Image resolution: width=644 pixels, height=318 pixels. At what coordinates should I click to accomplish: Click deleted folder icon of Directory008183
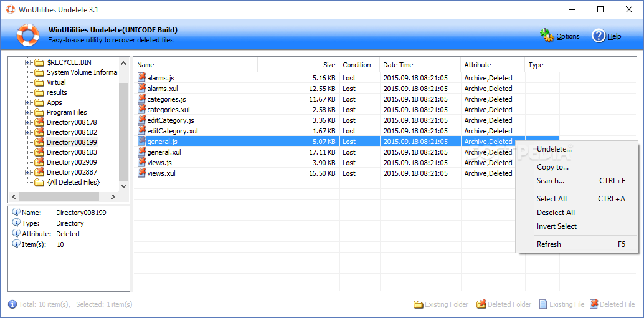(x=39, y=152)
